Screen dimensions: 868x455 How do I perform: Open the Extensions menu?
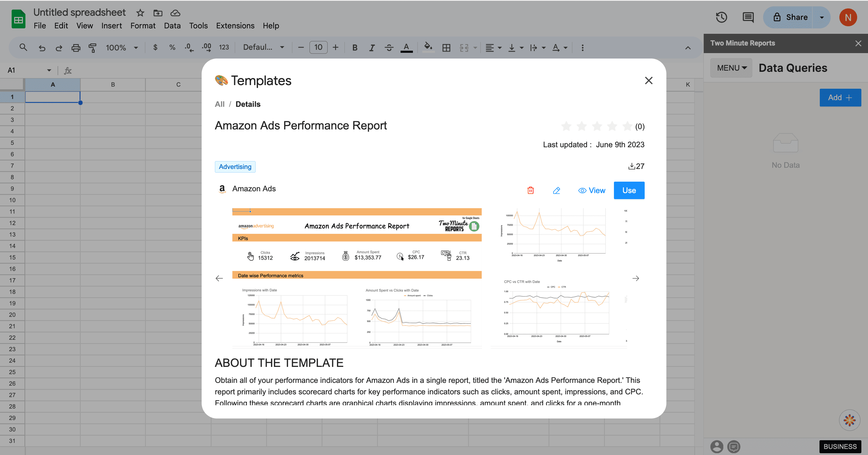tap(235, 26)
